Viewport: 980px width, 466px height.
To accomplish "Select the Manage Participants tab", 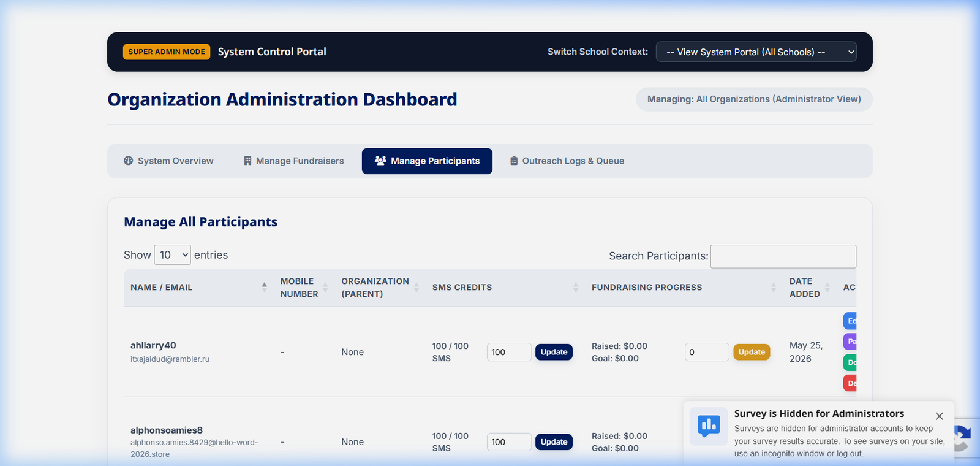I will 427,161.
